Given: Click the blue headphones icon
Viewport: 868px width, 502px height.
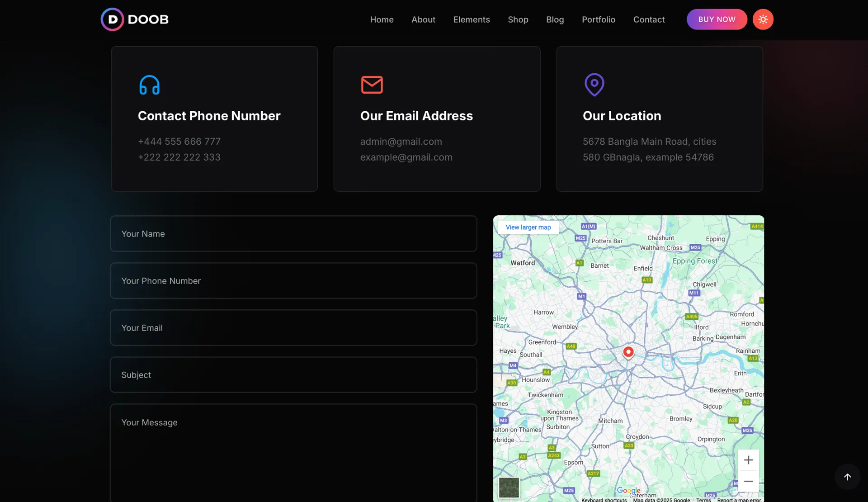Looking at the screenshot, I should [x=149, y=85].
